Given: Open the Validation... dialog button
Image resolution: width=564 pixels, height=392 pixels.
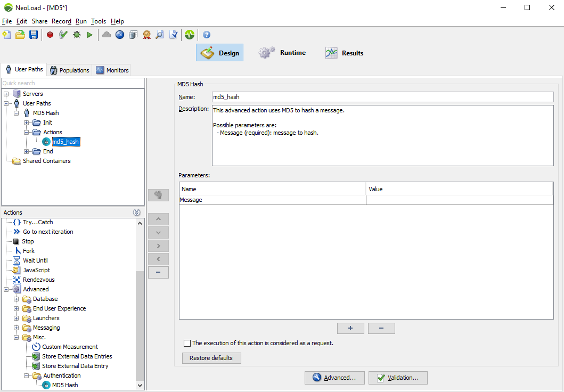Looking at the screenshot, I should point(397,378).
